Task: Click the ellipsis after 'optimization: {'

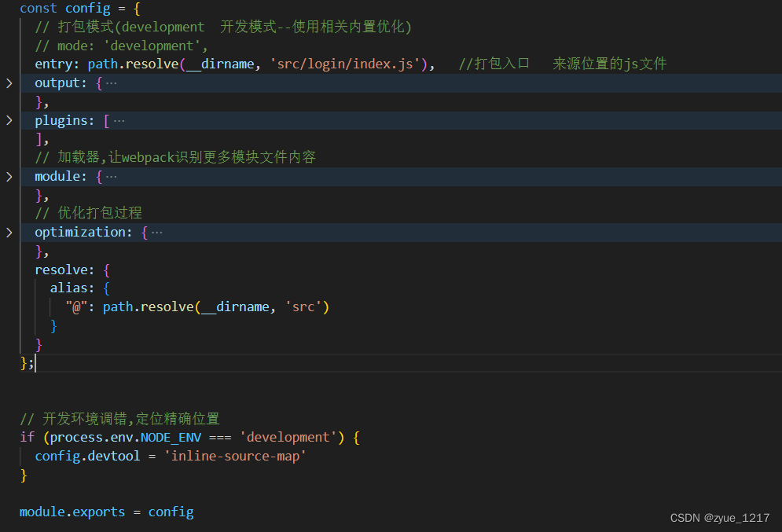Action: click(156, 233)
